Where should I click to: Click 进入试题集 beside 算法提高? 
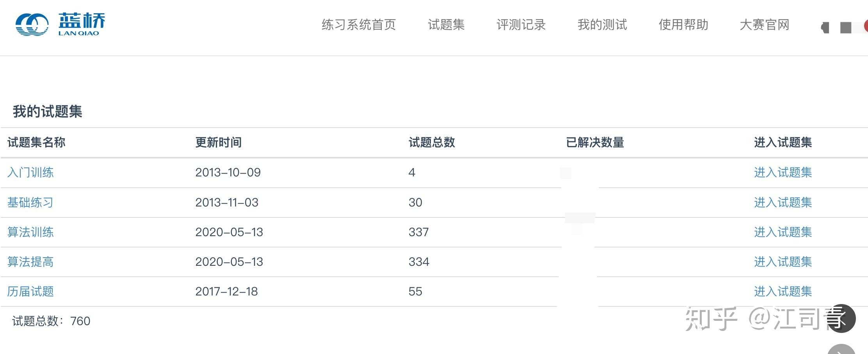(783, 262)
